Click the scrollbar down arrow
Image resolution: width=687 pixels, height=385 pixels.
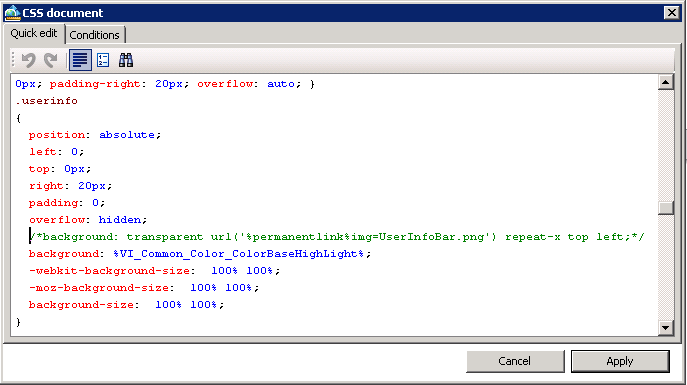click(666, 328)
